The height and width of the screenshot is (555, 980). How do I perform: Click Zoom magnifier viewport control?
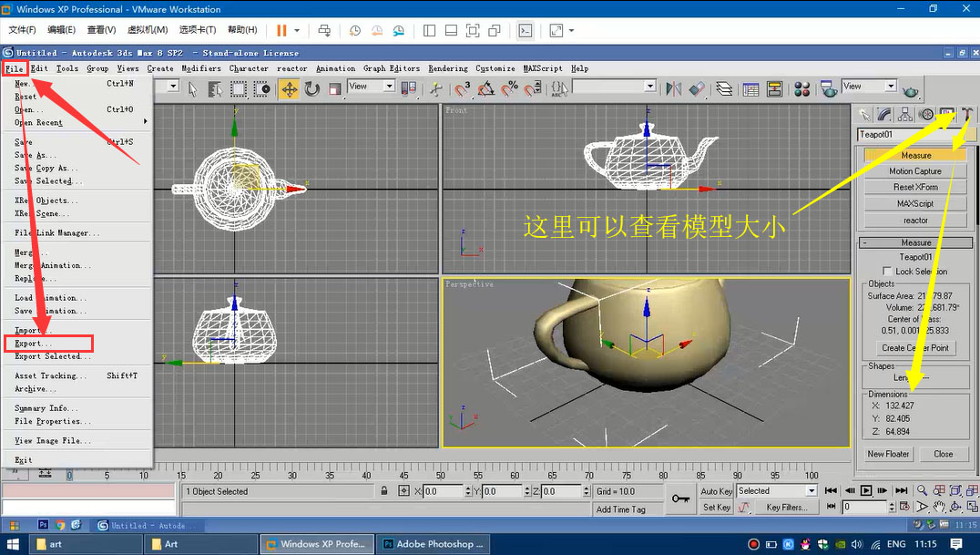click(922, 490)
